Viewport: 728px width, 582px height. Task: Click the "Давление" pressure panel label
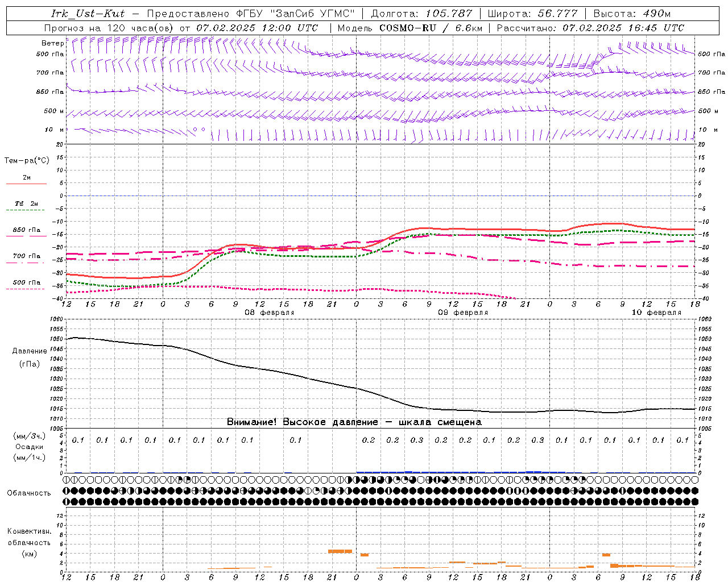pyautogui.click(x=30, y=351)
